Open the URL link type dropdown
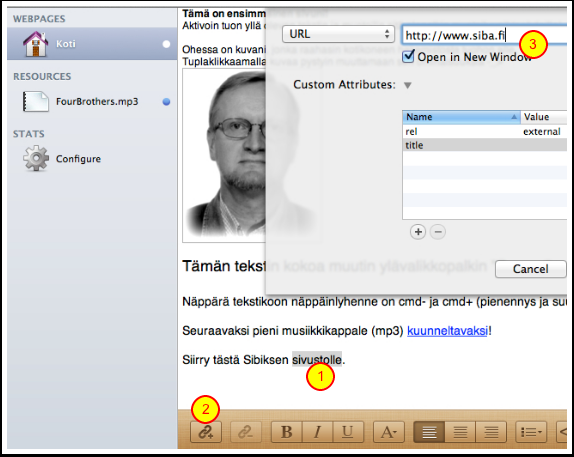The image size is (574, 457). click(x=338, y=34)
